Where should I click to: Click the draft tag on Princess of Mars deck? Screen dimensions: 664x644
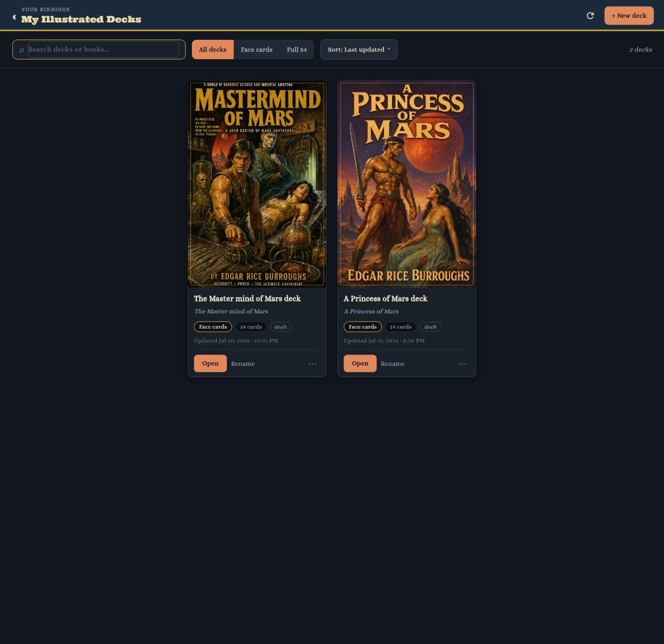point(430,327)
